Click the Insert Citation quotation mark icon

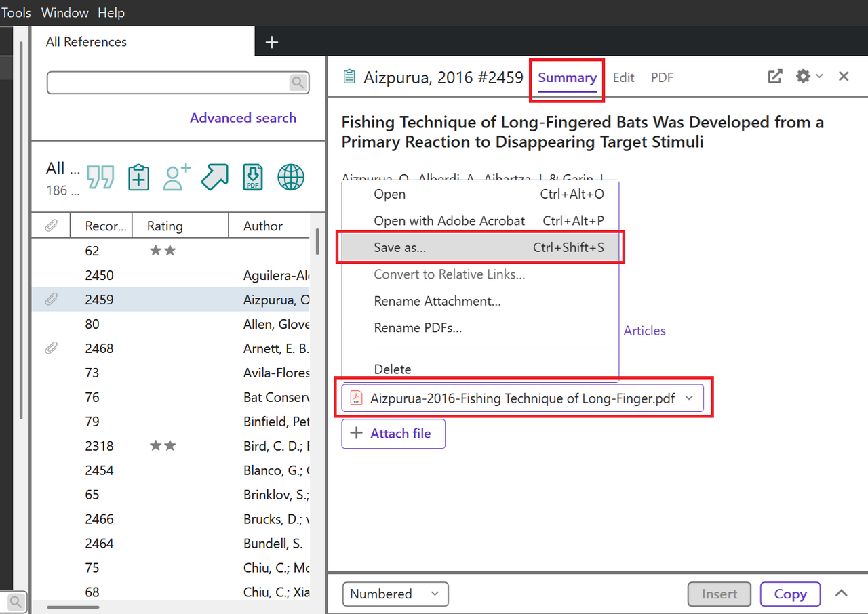pos(101,178)
